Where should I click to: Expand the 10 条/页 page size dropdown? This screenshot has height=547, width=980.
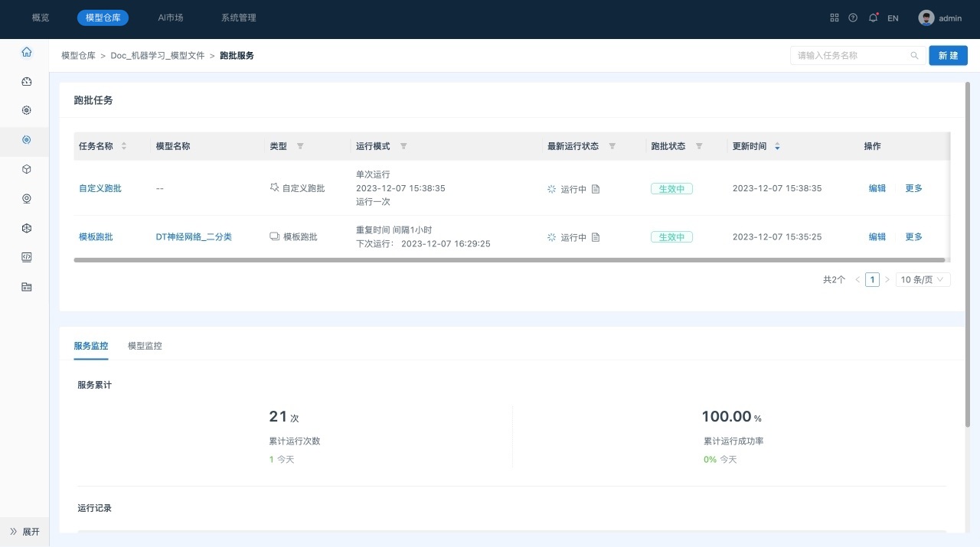(923, 280)
